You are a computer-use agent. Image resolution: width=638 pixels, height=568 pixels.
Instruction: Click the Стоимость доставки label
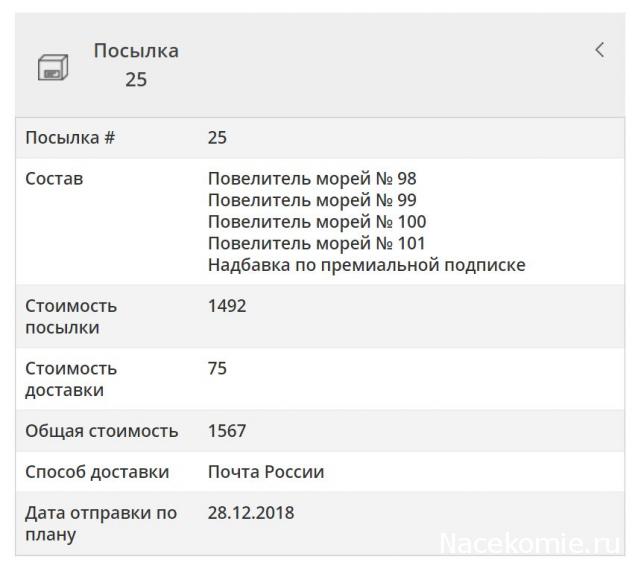click(x=71, y=379)
